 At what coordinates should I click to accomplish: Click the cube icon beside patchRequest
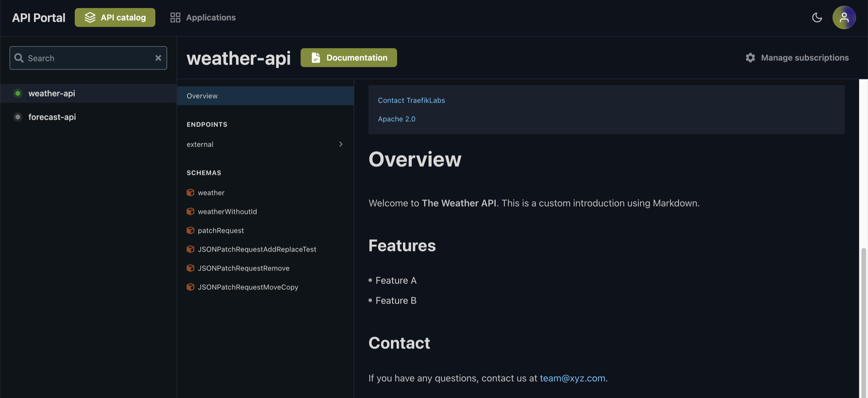click(x=190, y=231)
